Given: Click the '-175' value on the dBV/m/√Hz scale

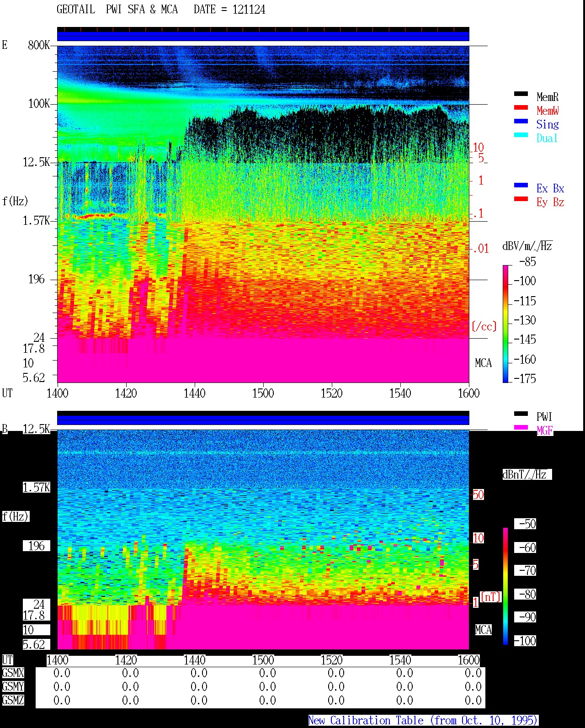Looking at the screenshot, I should coord(525,378).
